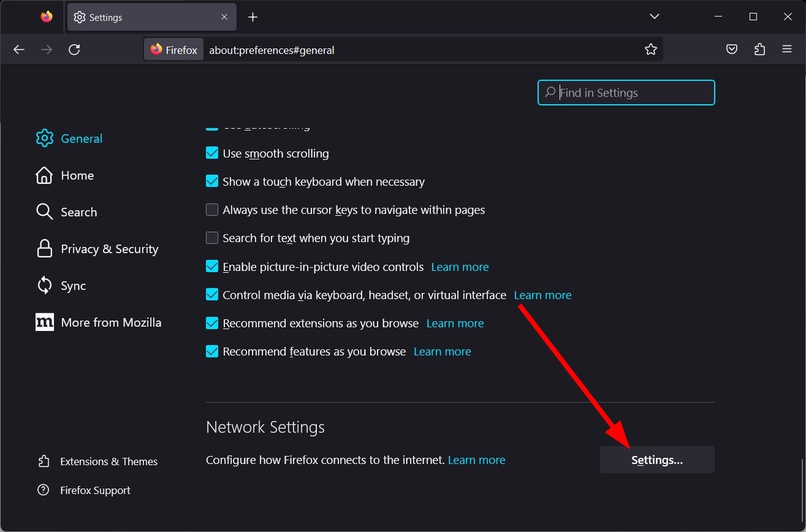
Task: Enable Search for text when you start typing
Action: tap(212, 238)
